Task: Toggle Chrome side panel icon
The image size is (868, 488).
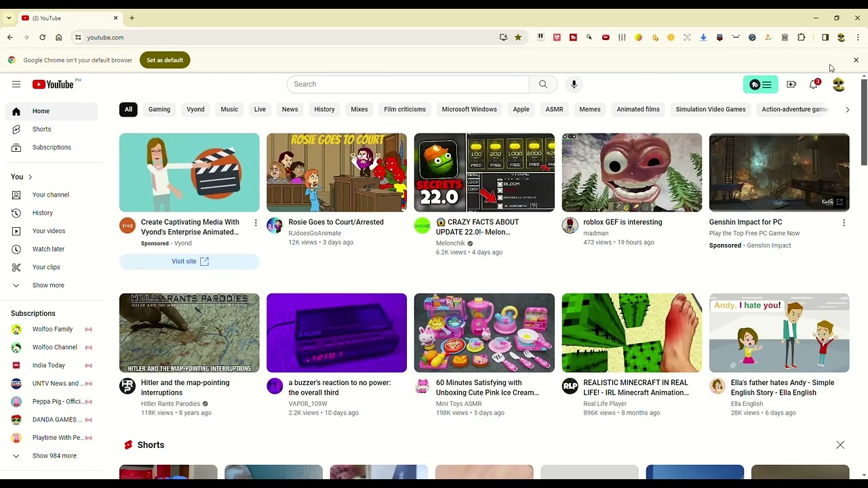Action: click(825, 37)
